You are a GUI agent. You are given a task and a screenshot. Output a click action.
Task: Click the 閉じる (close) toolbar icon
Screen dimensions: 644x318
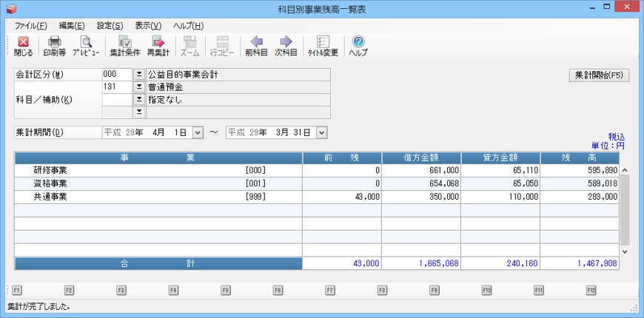[23, 46]
